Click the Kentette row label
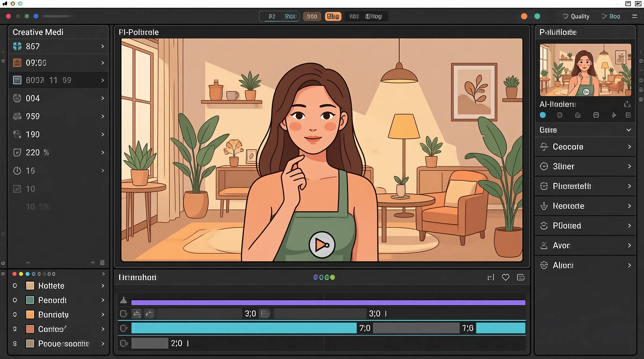The height and width of the screenshot is (359, 644). point(568,206)
